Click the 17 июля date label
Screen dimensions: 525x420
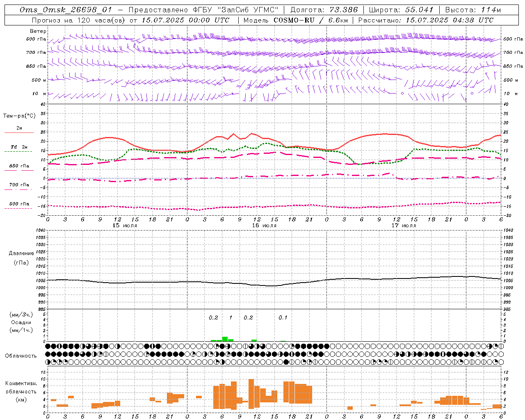point(404,226)
